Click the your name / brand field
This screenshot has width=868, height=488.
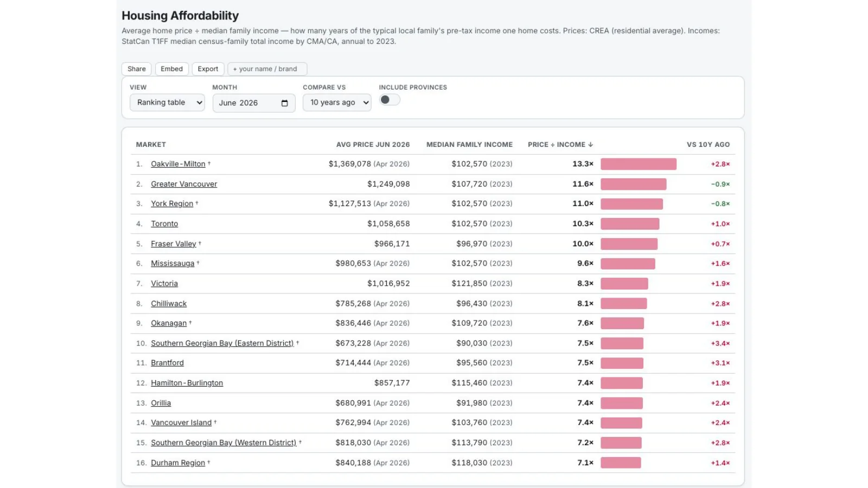point(267,69)
